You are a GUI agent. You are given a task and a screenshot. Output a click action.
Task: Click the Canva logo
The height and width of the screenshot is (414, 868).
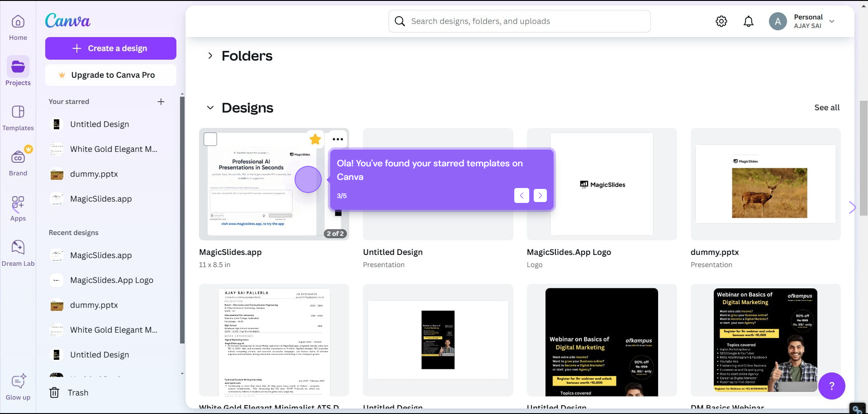click(68, 21)
